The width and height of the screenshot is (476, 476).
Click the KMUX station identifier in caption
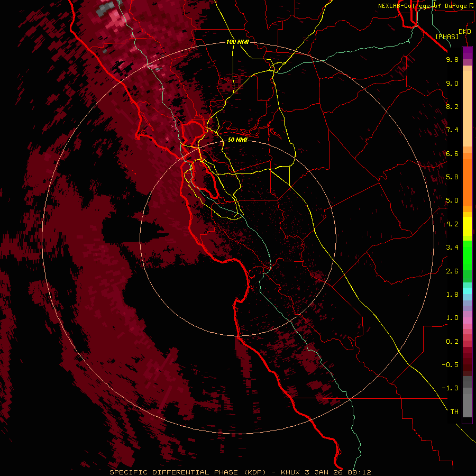coord(290,472)
